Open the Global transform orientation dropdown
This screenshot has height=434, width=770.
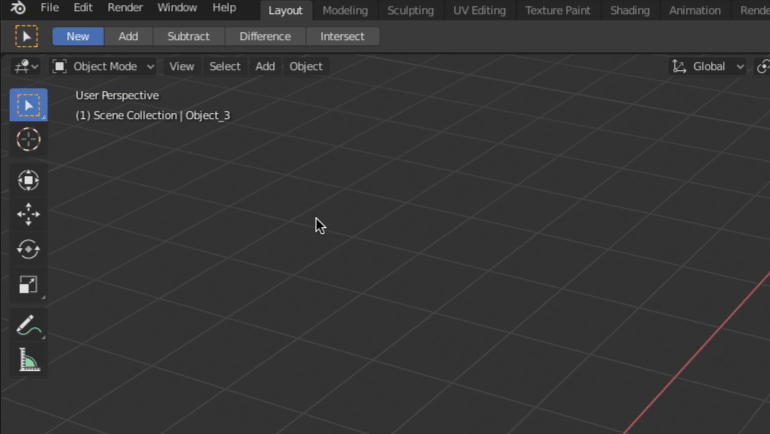708,66
